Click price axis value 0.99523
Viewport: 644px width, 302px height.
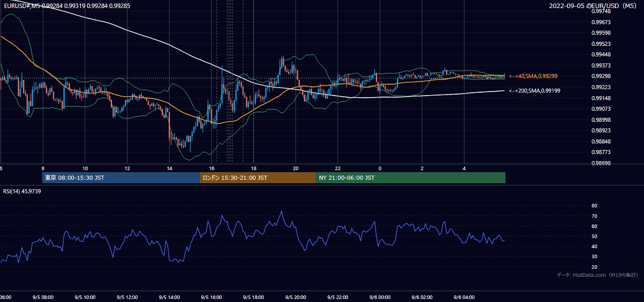click(601, 44)
